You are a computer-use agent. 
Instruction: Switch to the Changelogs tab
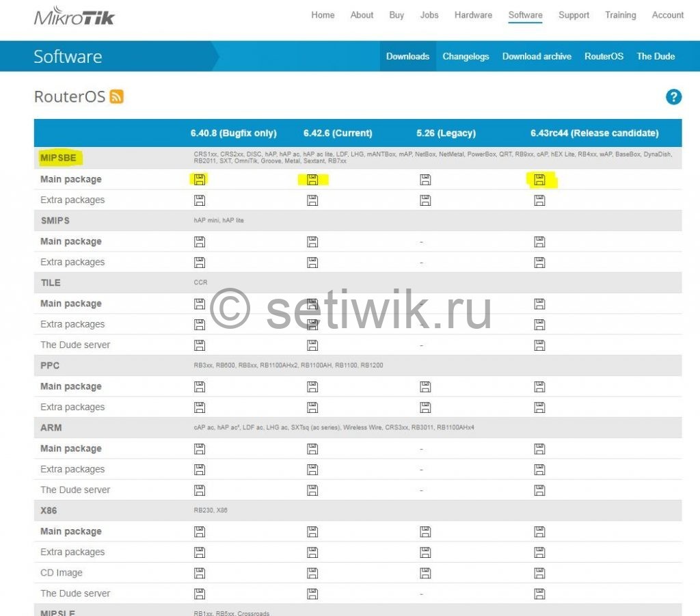click(x=466, y=56)
